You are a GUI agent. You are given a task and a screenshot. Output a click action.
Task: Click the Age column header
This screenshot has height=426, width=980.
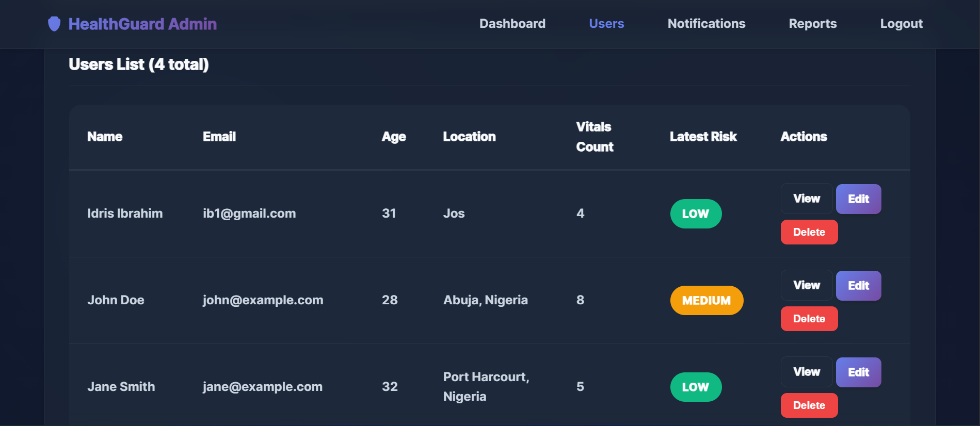(x=394, y=137)
